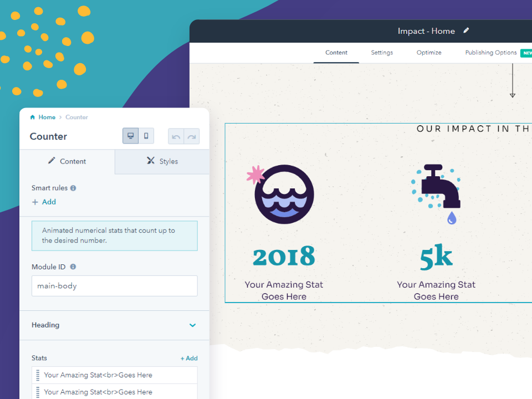The image size is (532, 399).
Task: Open Publishing Options tab
Action: (490, 53)
